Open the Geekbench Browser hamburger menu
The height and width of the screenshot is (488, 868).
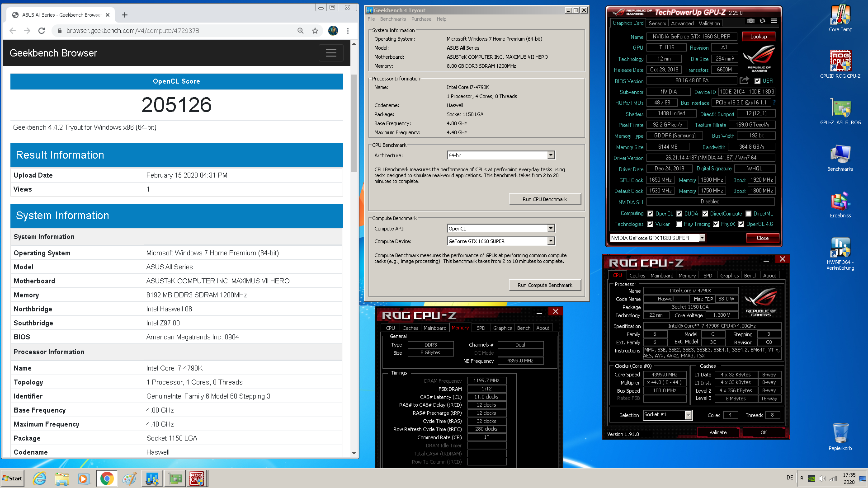331,53
